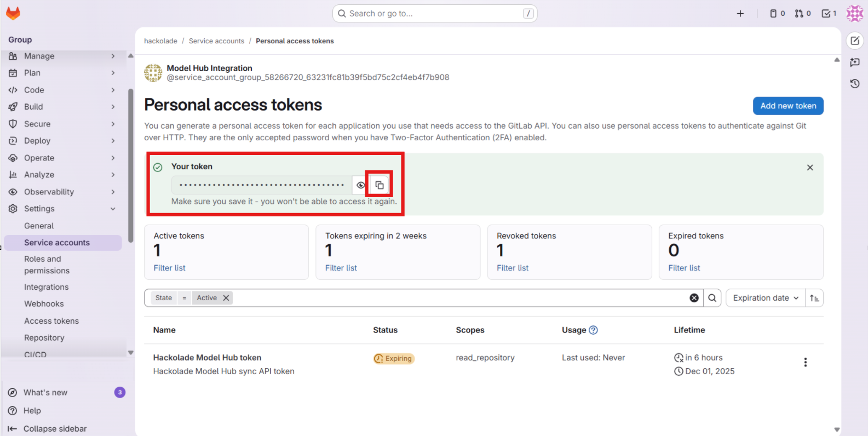Open the GitLab home logo

pyautogui.click(x=13, y=13)
